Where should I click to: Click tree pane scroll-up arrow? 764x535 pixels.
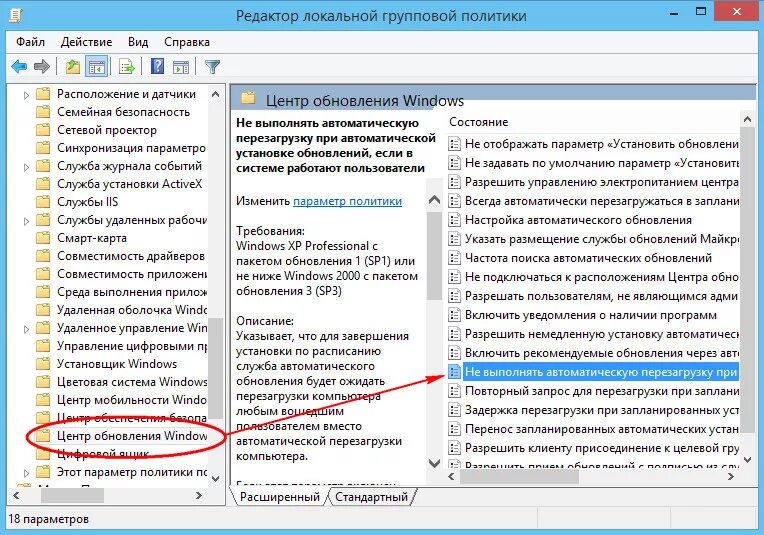click(x=215, y=94)
